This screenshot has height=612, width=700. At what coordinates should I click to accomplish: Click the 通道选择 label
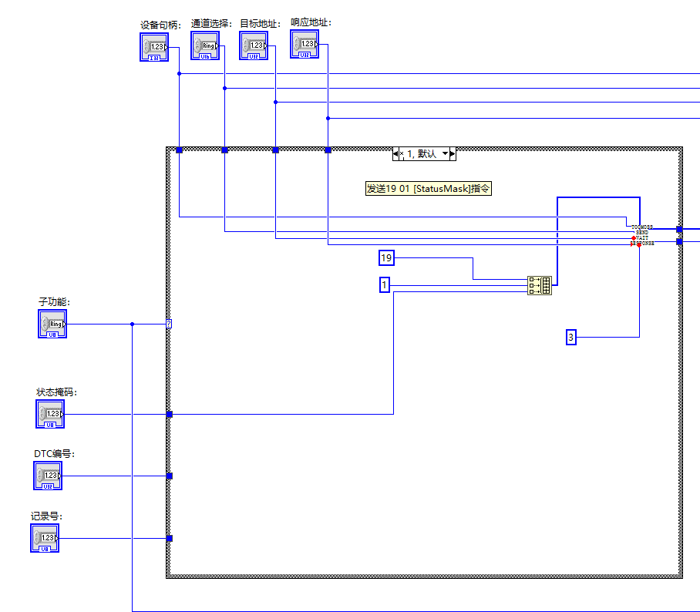coord(211,23)
